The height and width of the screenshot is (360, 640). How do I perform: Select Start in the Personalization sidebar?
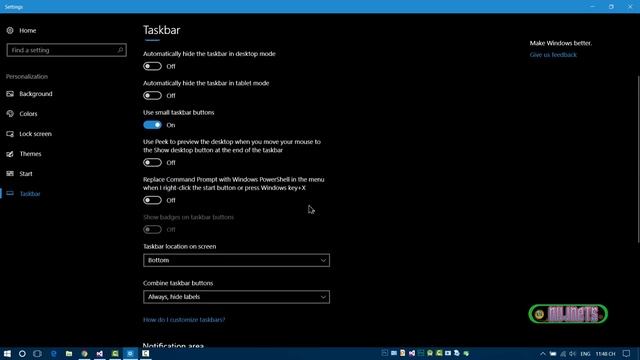[x=26, y=174]
